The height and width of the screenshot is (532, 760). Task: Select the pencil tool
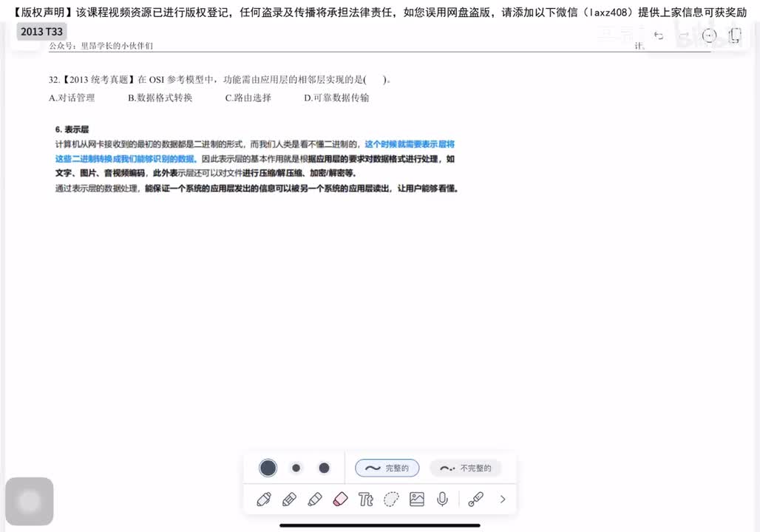click(x=289, y=499)
